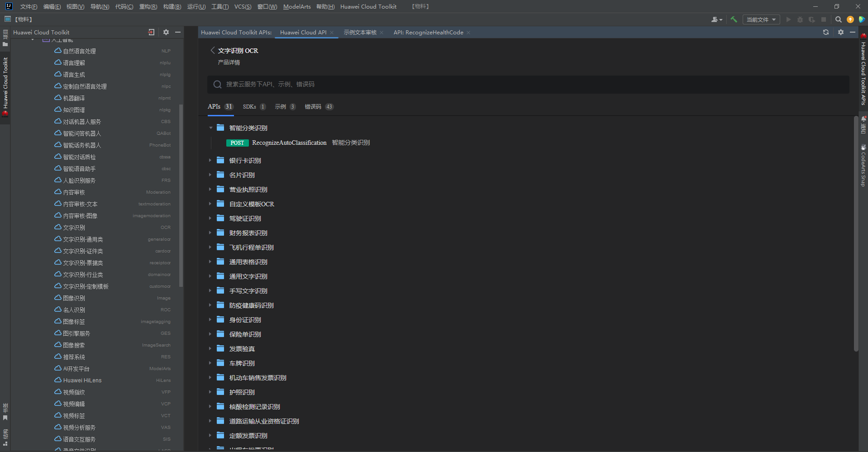Click the build project hammer icon
Screen dimensions: 868x452
pyautogui.click(x=734, y=19)
